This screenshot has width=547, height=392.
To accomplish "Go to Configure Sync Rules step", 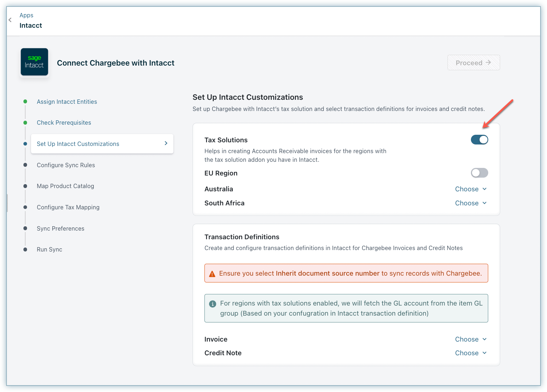I will pos(66,165).
